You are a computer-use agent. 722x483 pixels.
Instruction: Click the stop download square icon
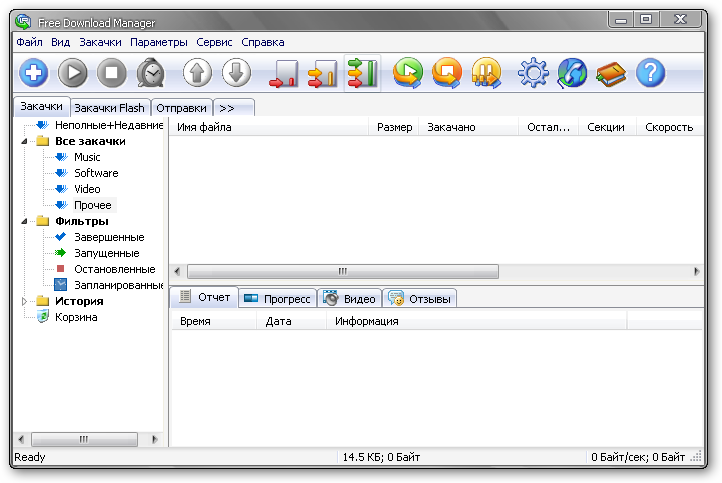pyautogui.click(x=112, y=73)
